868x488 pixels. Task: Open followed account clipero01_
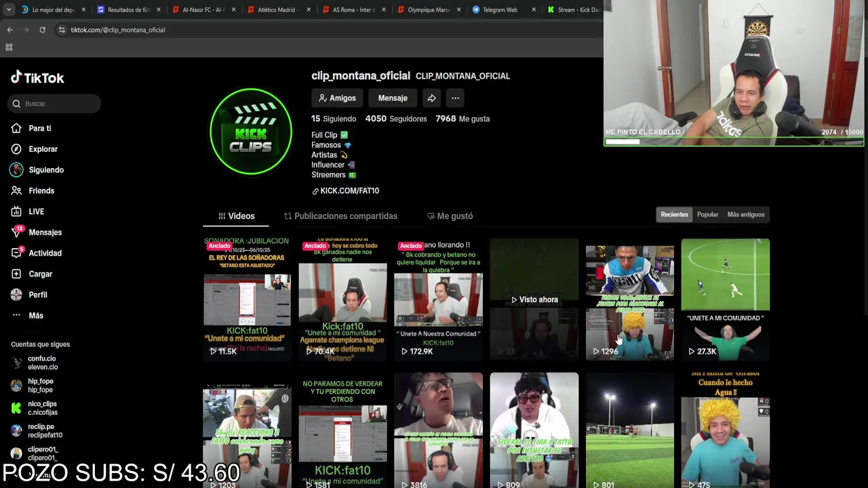tap(35, 453)
